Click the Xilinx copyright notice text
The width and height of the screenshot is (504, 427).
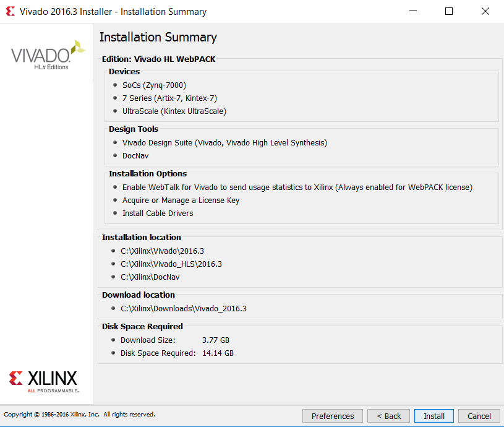tap(79, 415)
